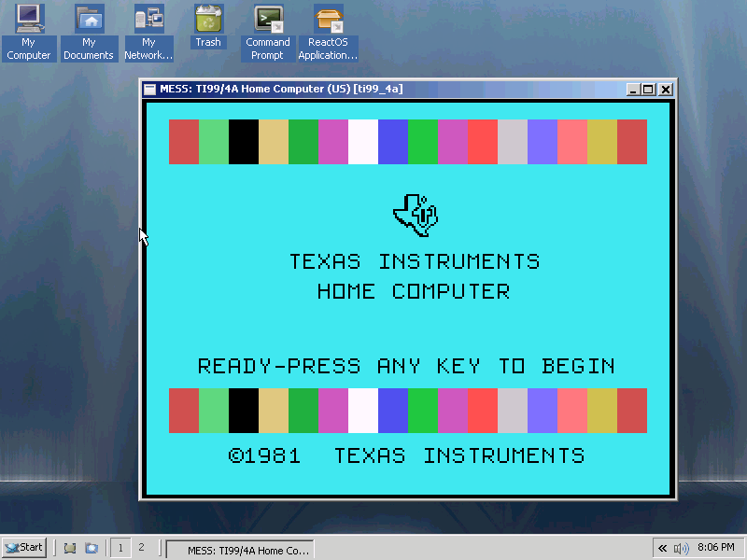Open the My Computer desktop icon
This screenshot has height=560, width=747.
pos(29,20)
